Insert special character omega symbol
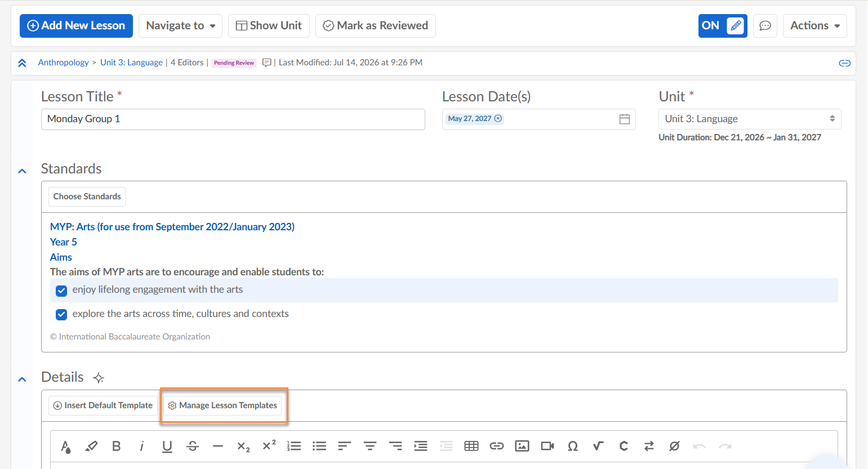The image size is (868, 469). pyautogui.click(x=573, y=446)
